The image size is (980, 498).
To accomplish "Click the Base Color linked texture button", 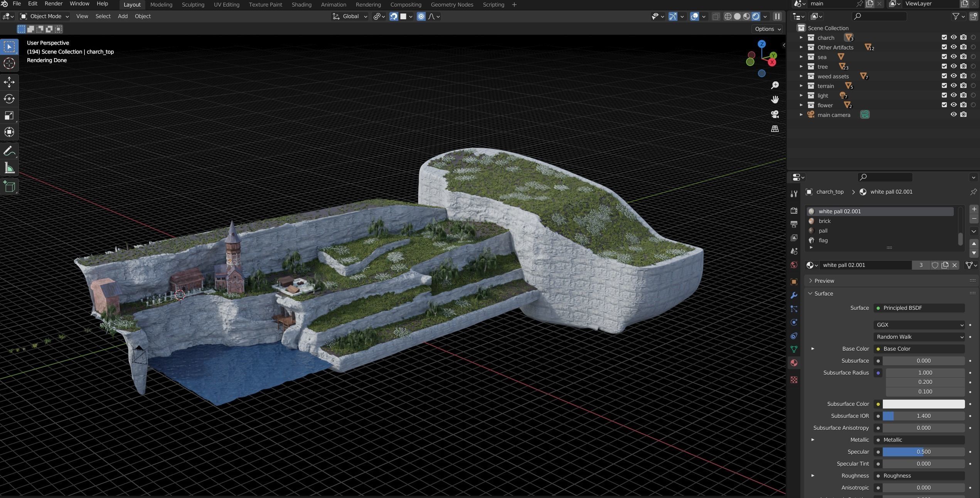I will [x=919, y=349].
